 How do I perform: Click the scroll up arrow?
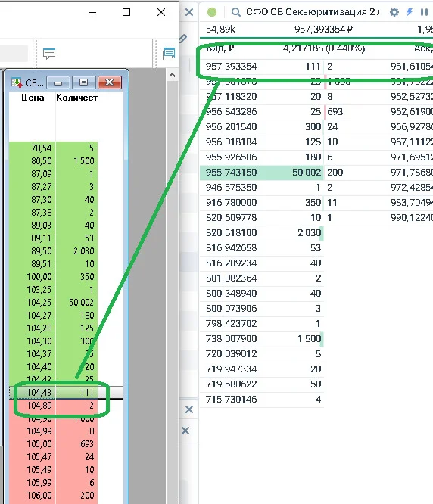click(173, 75)
